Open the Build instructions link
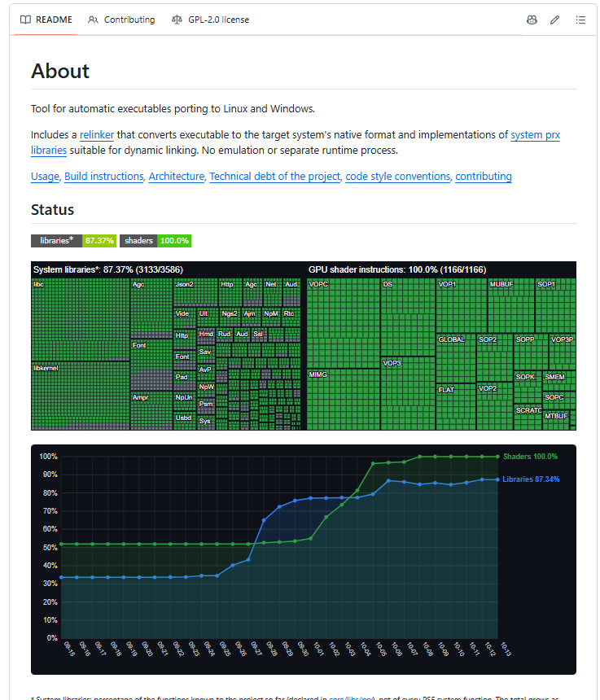The width and height of the screenshot is (600, 700). (x=103, y=177)
